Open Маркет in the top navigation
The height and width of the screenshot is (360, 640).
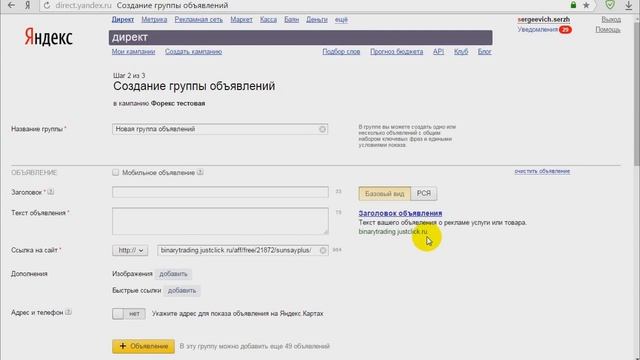click(241, 20)
